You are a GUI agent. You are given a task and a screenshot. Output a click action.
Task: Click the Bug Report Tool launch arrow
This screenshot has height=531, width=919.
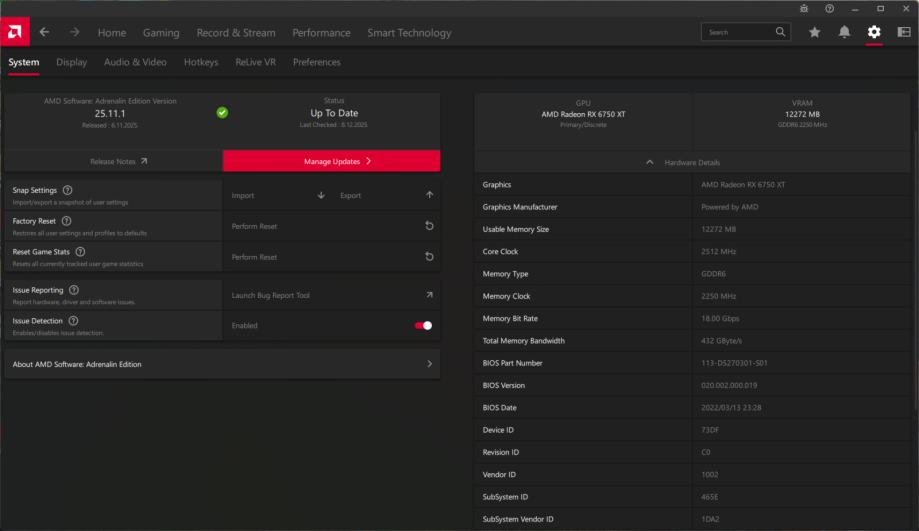click(429, 295)
